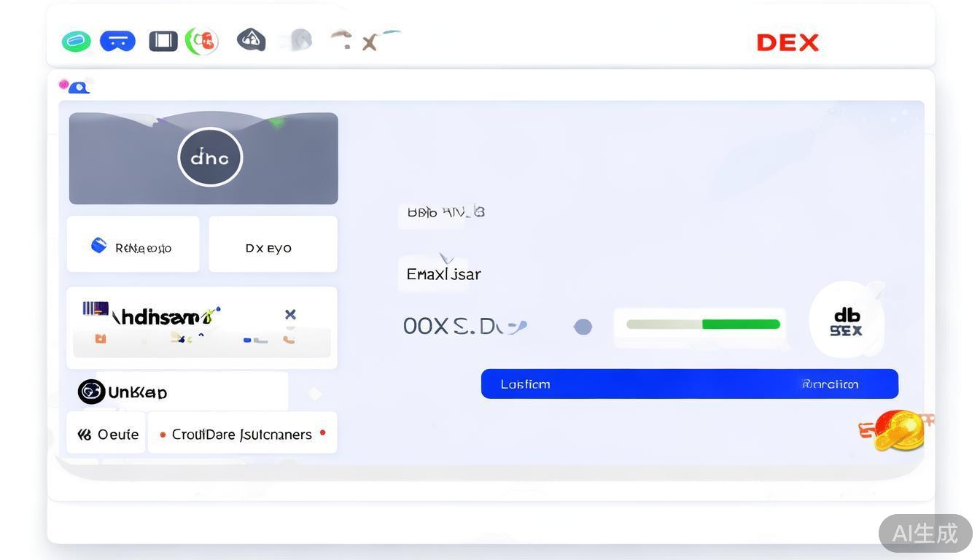Image resolution: width=980 pixels, height=560 pixels.
Task: Open the dark cloud-shaped toolbar icon
Action: 251,39
